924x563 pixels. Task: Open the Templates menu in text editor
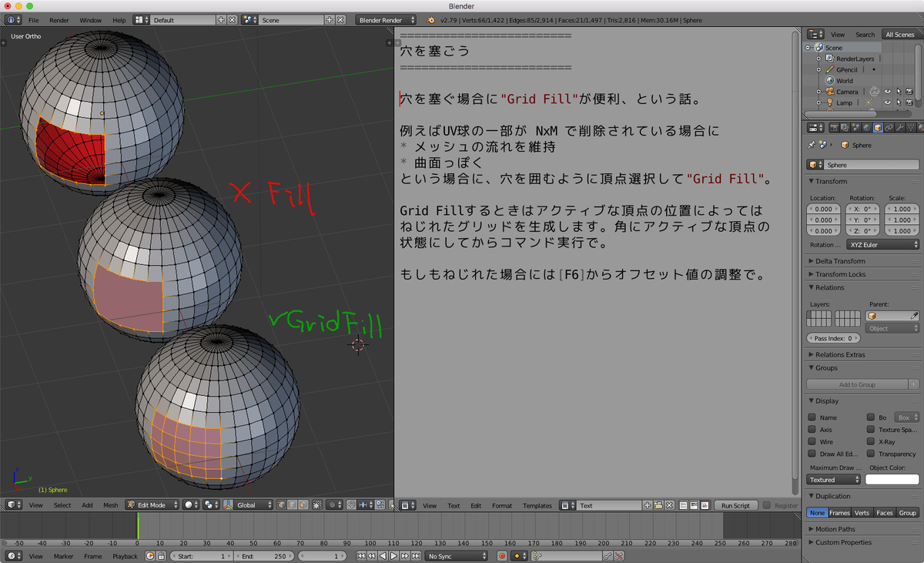[537, 505]
